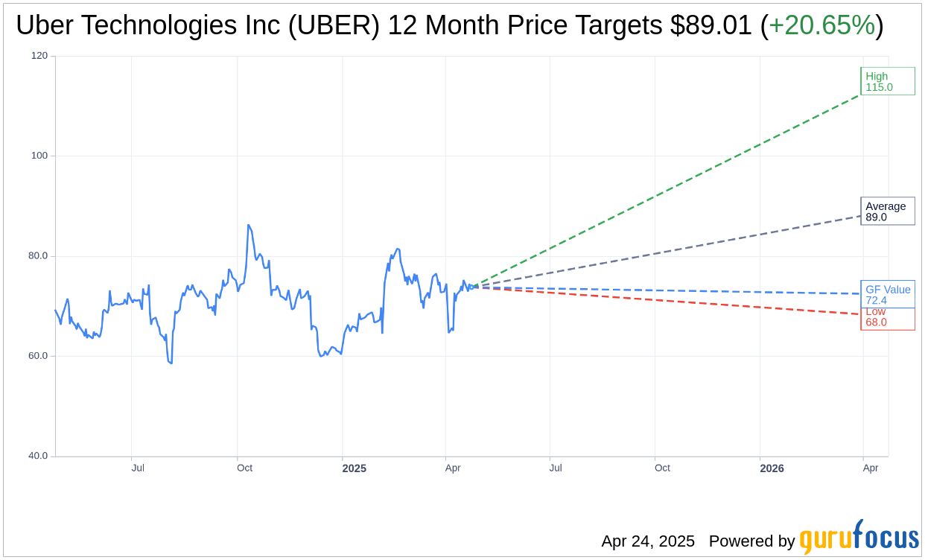The width and height of the screenshot is (925, 560).
Task: Click the GF Value 72.4 label
Action: [x=887, y=294]
